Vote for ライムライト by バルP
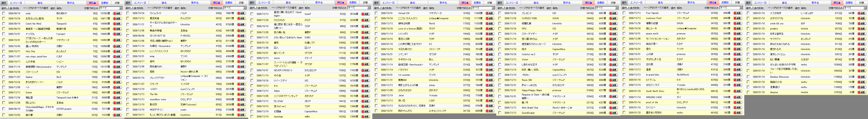 click(x=241, y=13)
